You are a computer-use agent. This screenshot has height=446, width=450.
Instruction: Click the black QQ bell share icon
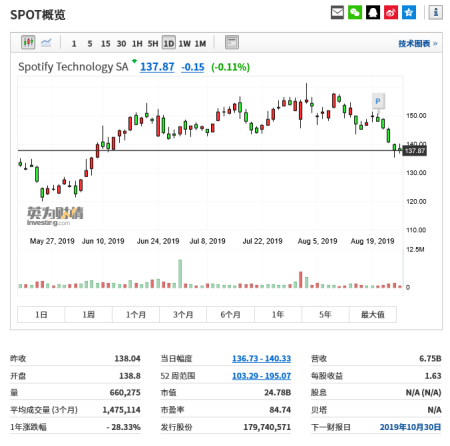(x=373, y=13)
